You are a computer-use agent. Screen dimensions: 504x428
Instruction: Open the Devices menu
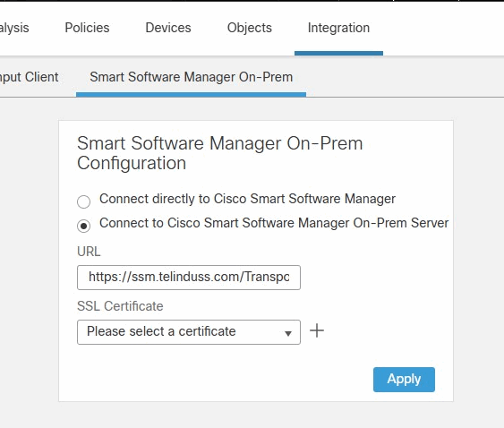click(168, 28)
